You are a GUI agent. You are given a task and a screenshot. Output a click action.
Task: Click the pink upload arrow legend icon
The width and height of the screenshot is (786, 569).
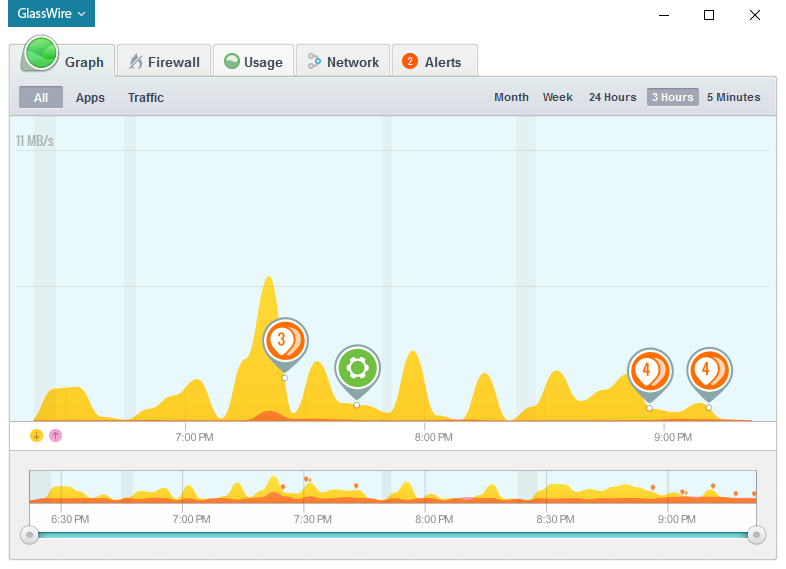point(56,435)
